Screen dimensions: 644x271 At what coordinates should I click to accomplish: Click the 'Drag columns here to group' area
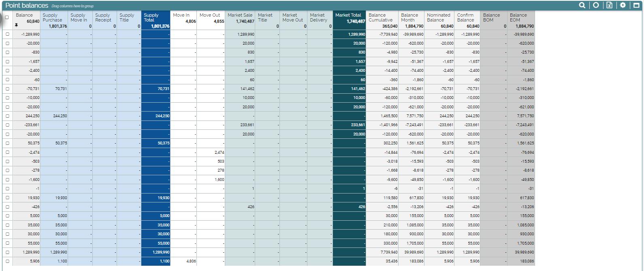click(x=73, y=6)
